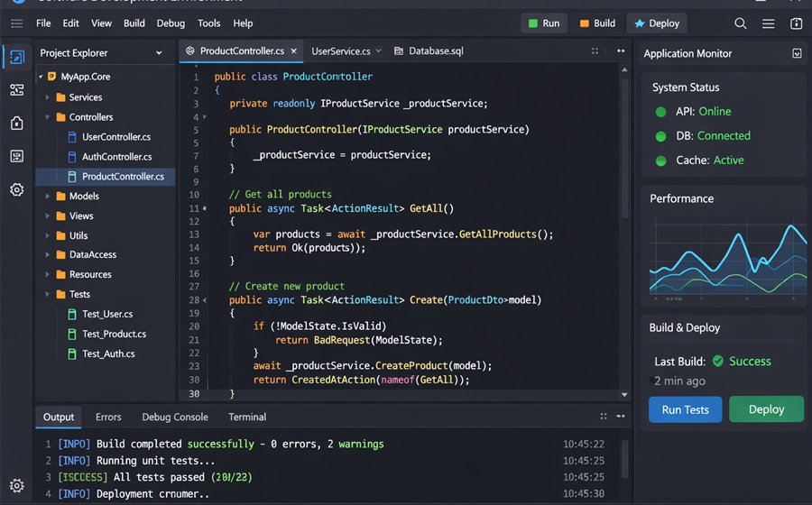Click the Test_User.cs test file icon
The width and height of the screenshot is (812, 505).
tap(72, 314)
